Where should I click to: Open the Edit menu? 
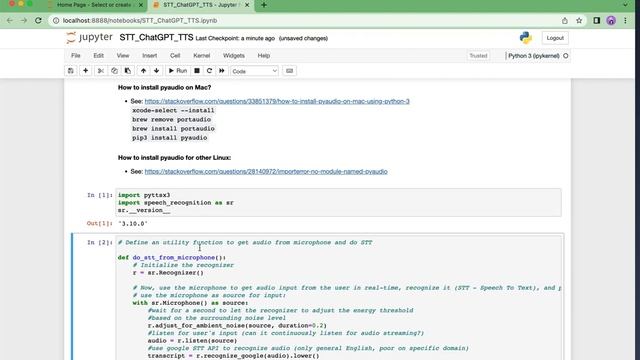(x=98, y=56)
